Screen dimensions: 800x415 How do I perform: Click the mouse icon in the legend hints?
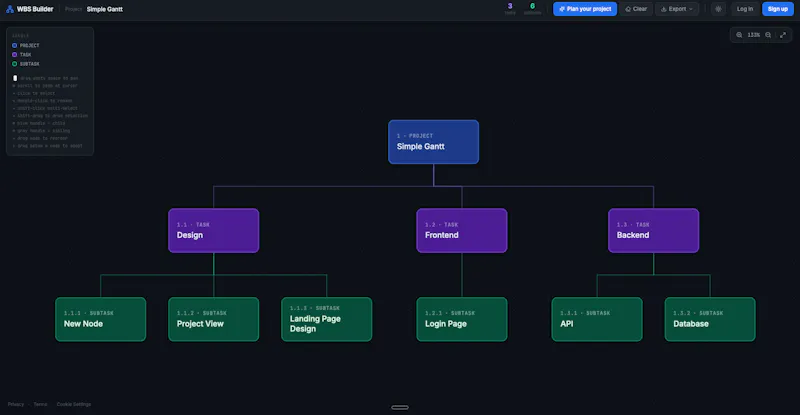tap(15, 78)
